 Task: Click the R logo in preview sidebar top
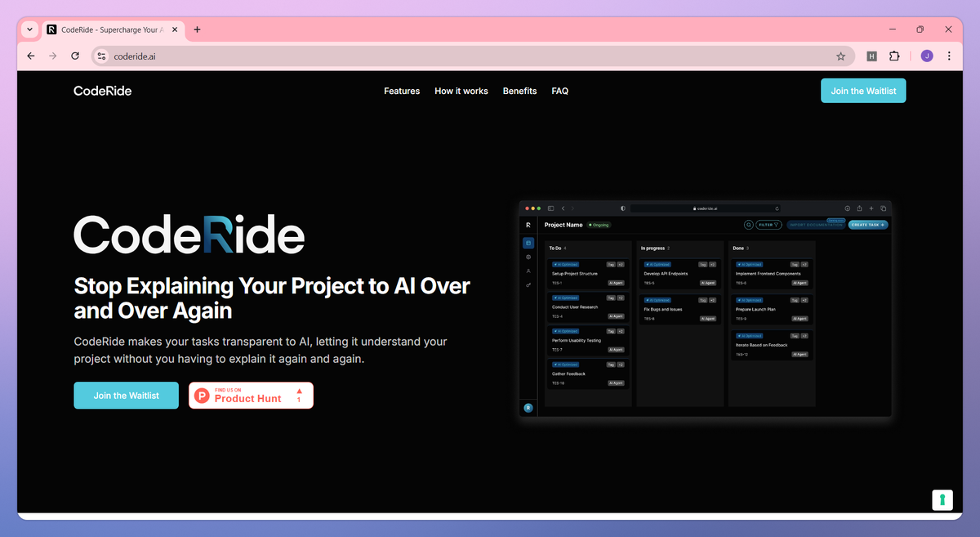(528, 224)
